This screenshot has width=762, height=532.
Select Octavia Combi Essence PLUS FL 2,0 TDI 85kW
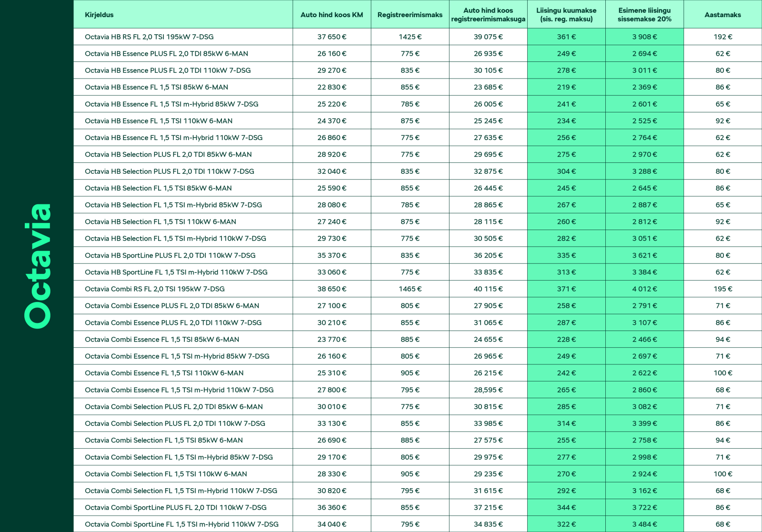[x=172, y=306]
